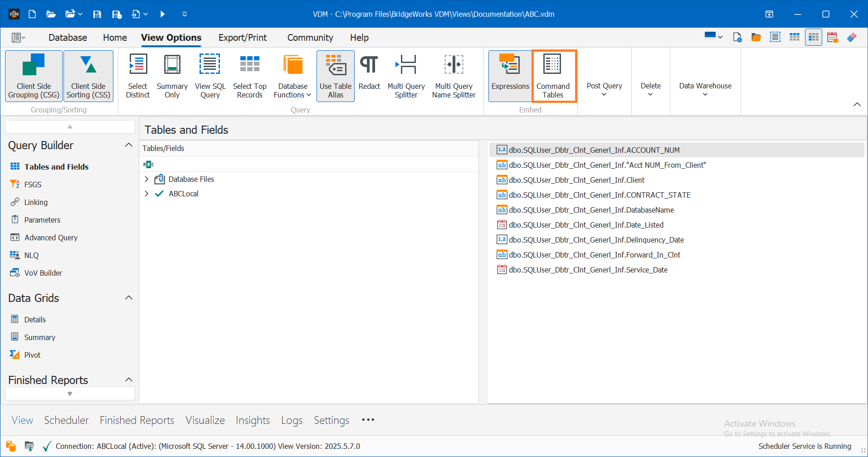Open the Database Functions dropdown
Image resolution: width=868 pixels, height=457 pixels.
click(x=292, y=76)
